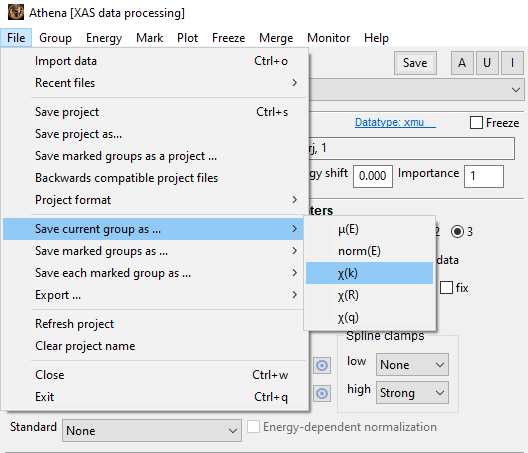Unmark all groups with the U button
This screenshot has width=528, height=453.
tap(487, 63)
